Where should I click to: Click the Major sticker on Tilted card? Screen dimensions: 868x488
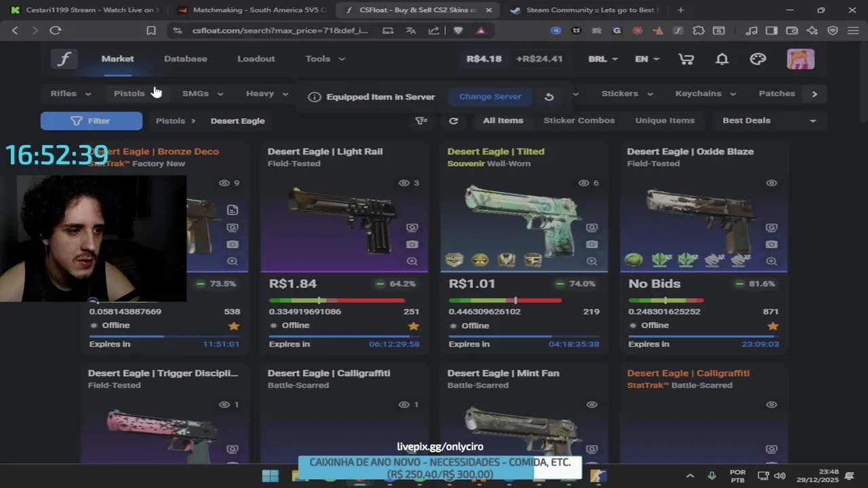[x=454, y=260]
